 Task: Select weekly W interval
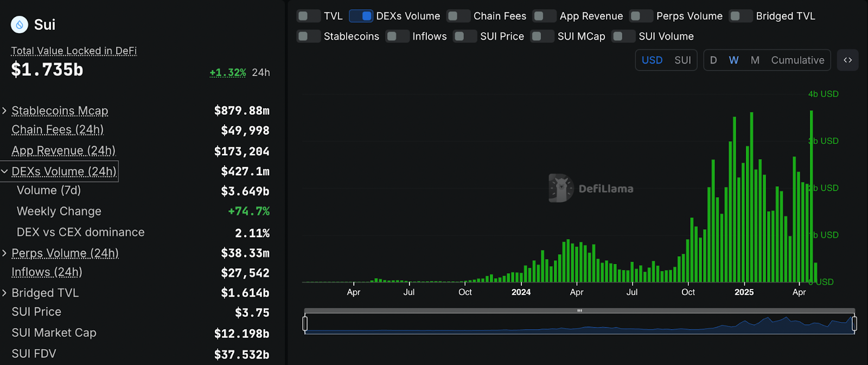point(733,60)
